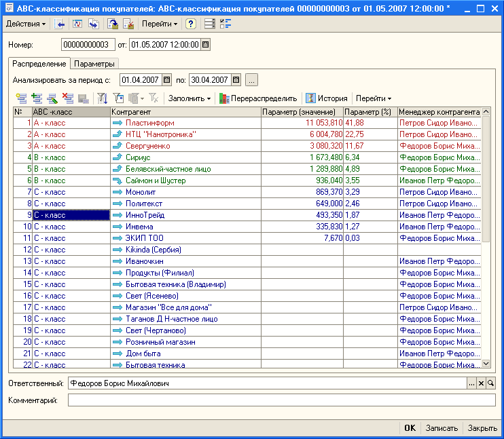This screenshot has width=504, height=439.
Task: Click the checklist form settings icon
Action: tap(226, 24)
